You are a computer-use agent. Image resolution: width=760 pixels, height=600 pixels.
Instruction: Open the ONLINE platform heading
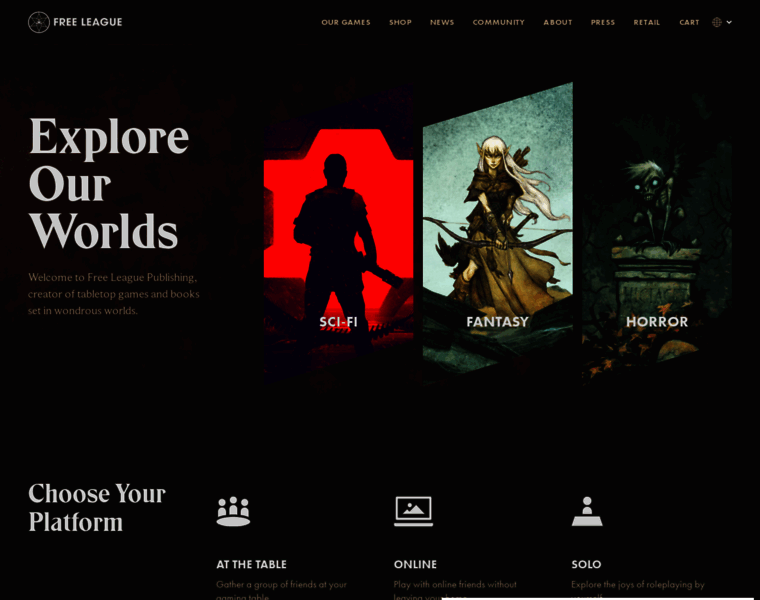click(x=415, y=565)
